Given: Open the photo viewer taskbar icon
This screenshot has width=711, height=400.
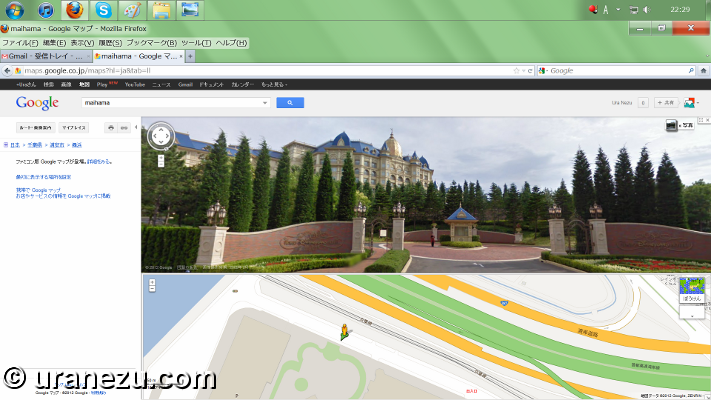Looking at the screenshot, I should [x=190, y=10].
